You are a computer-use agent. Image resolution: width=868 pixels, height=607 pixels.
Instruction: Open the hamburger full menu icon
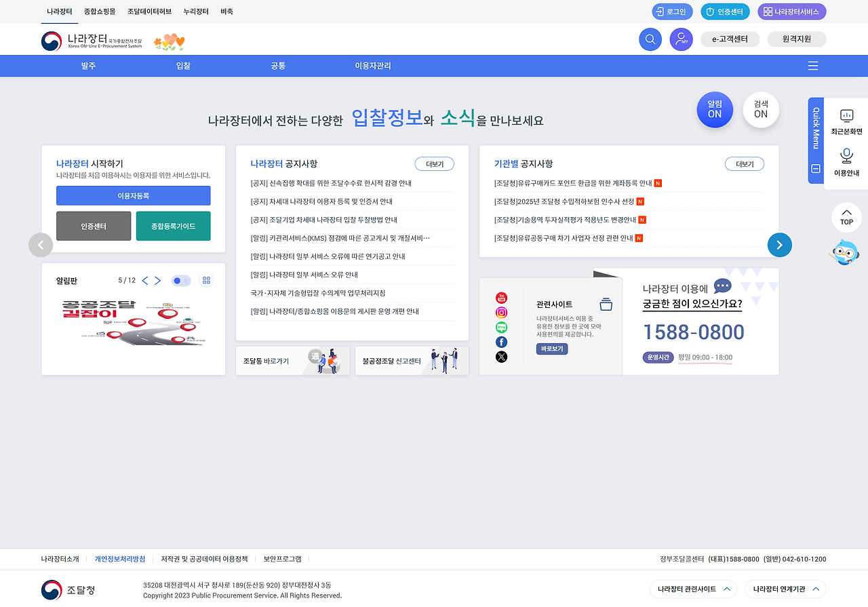pos(812,66)
